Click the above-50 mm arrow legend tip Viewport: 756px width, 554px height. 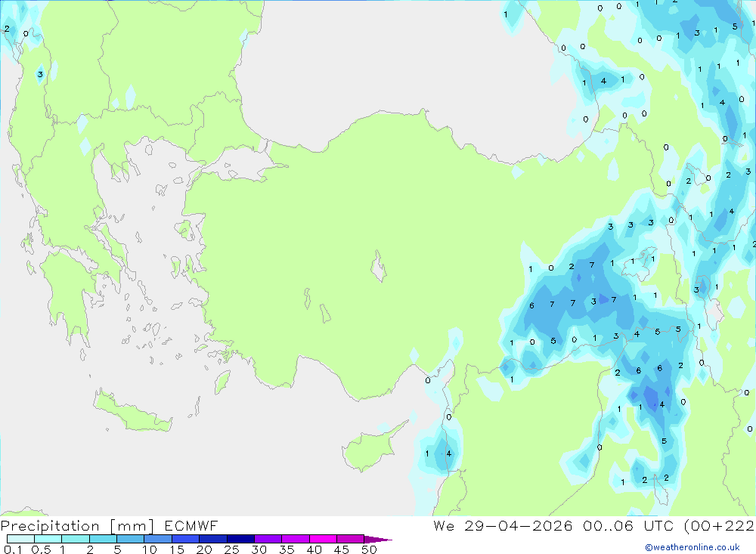pos(378,540)
